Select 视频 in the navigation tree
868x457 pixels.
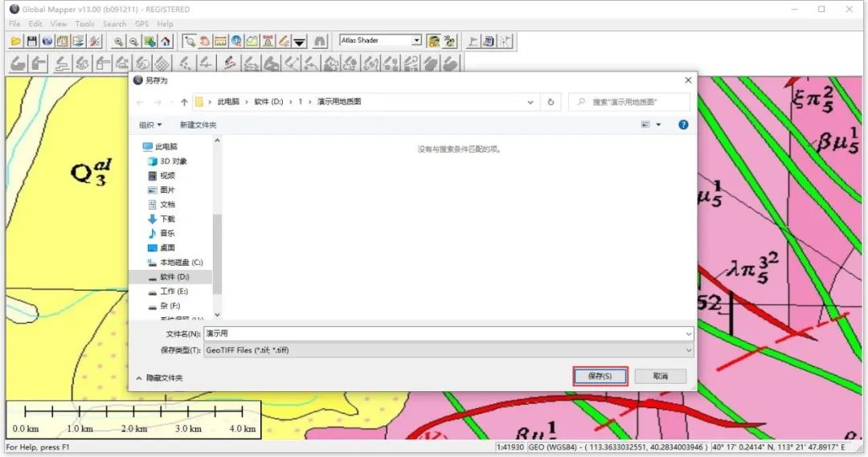162,175
